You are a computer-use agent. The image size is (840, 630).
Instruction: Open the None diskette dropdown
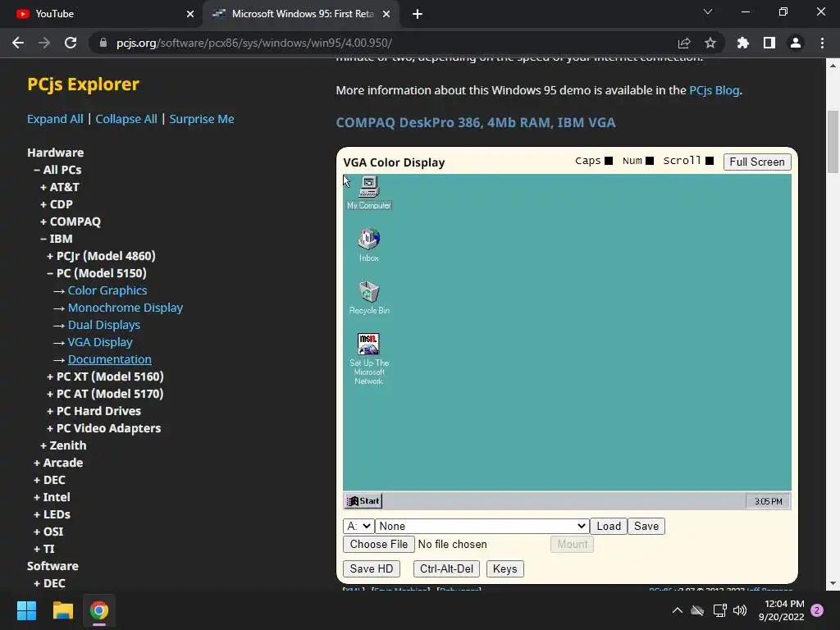pos(482,526)
